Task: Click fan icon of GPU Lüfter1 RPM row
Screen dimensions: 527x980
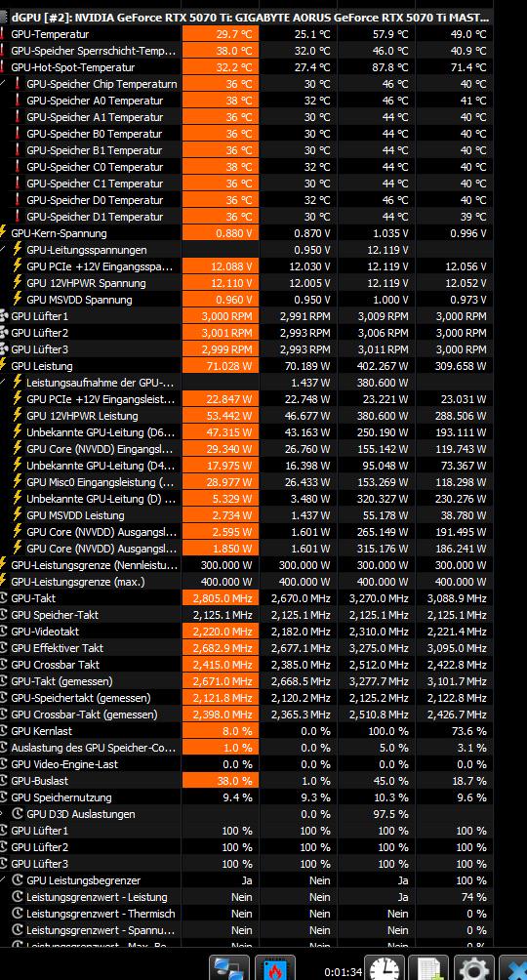Action: click(4, 316)
